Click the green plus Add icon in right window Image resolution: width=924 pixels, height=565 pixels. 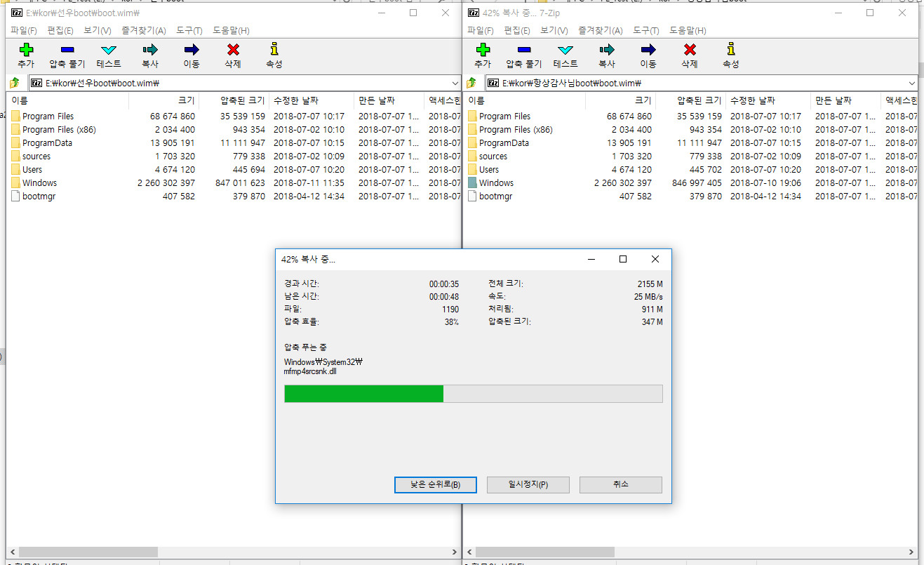coord(483,50)
